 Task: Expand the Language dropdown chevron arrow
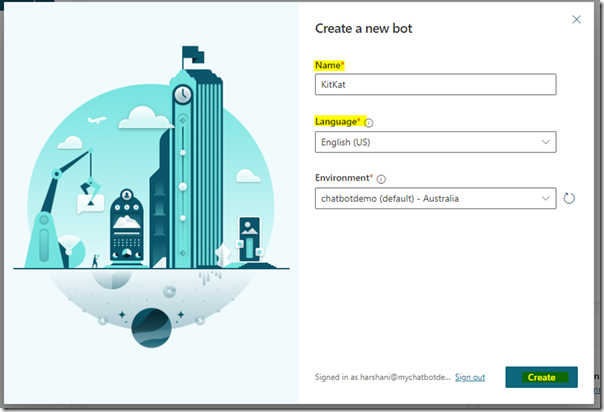pyautogui.click(x=545, y=142)
